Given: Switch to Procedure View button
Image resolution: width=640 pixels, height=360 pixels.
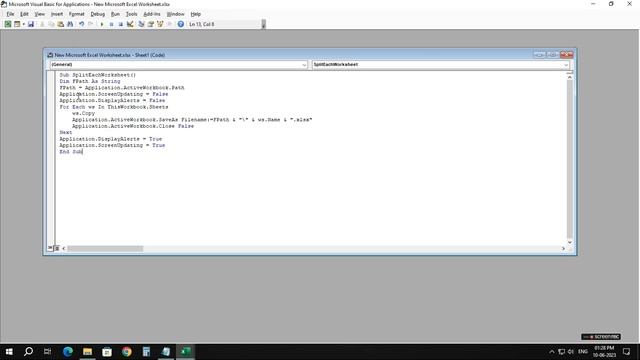Looking at the screenshot, I should 50,248.
